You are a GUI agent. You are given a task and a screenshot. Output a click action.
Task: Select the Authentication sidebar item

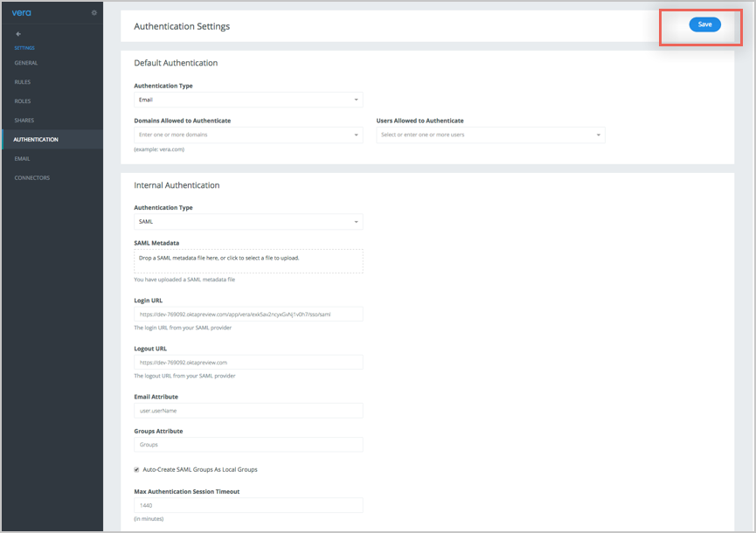coord(36,140)
